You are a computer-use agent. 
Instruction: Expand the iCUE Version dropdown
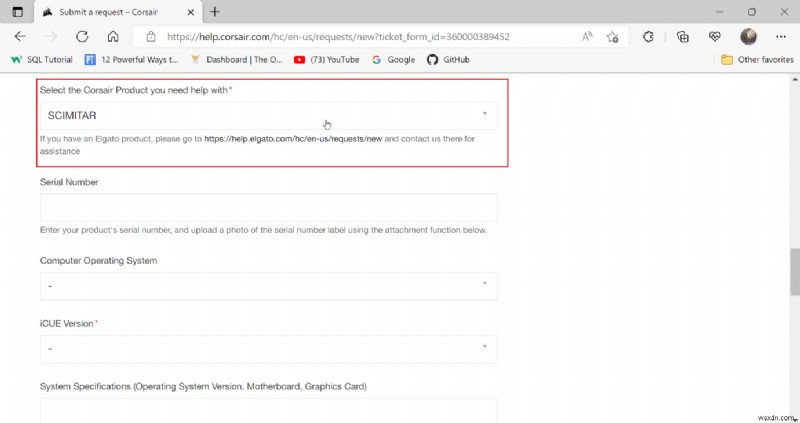tap(268, 349)
